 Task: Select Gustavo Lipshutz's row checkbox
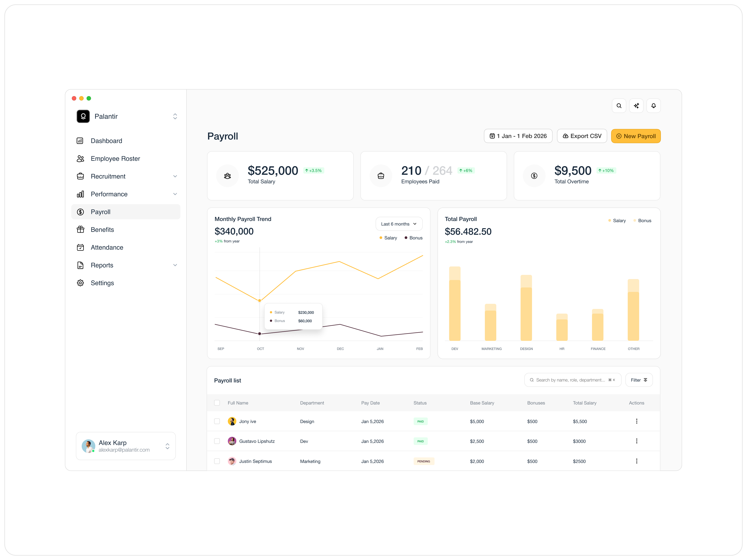tap(217, 441)
